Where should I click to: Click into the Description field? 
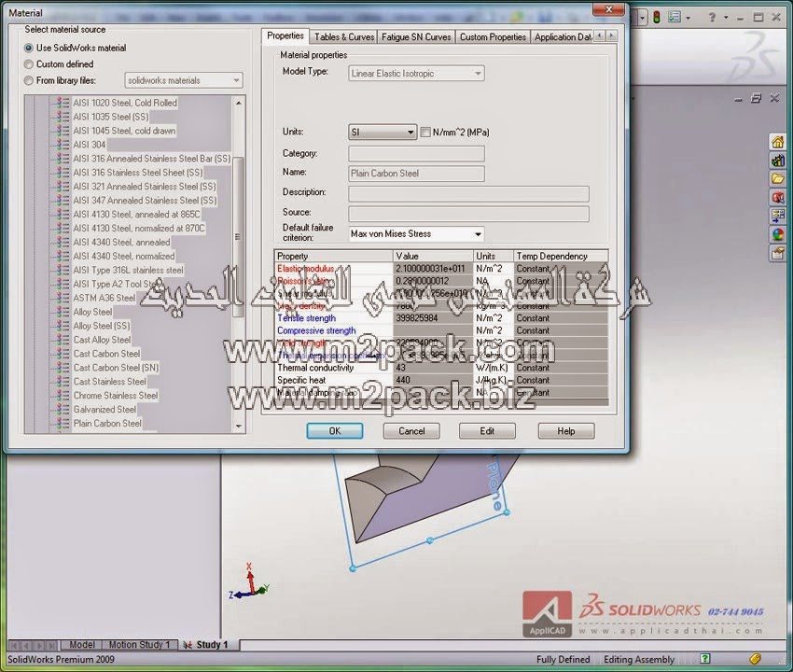click(468, 194)
